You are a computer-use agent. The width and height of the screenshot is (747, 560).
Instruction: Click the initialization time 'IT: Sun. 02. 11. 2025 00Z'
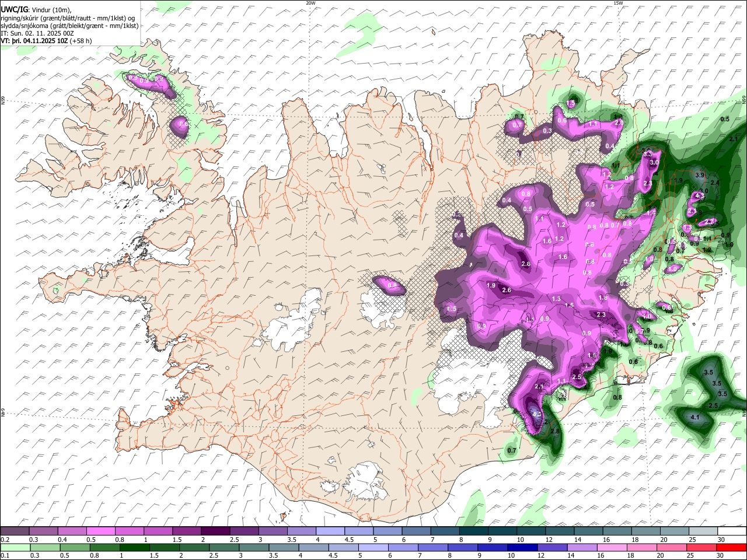(37, 33)
